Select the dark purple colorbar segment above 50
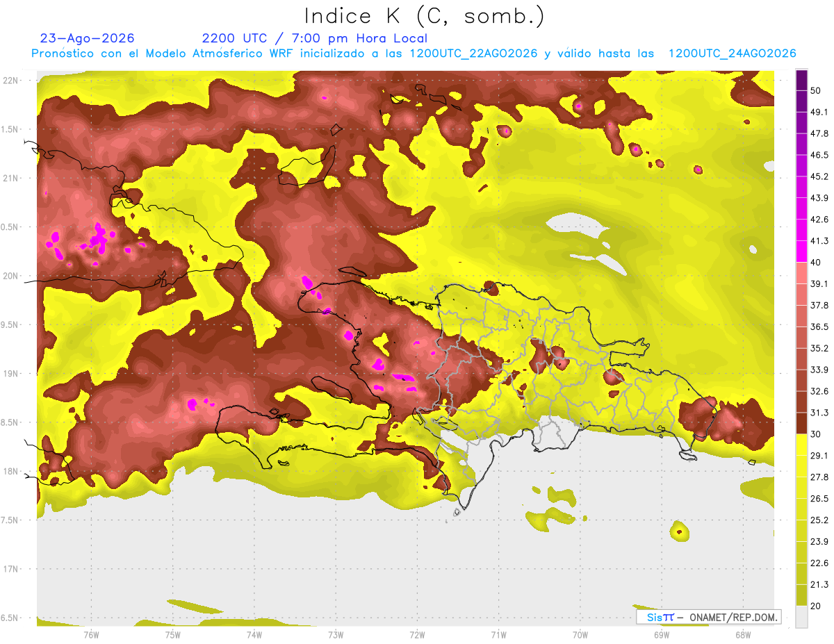 click(x=801, y=80)
